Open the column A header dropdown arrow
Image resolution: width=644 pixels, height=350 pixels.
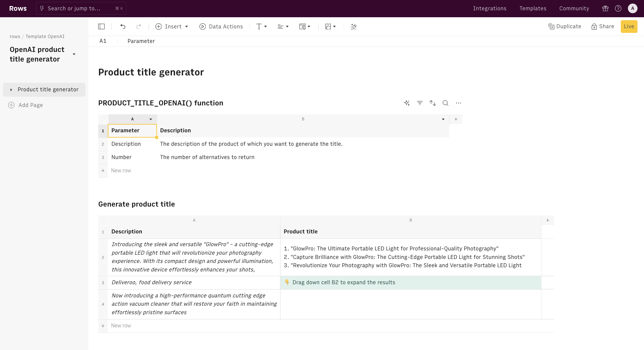[x=151, y=119]
